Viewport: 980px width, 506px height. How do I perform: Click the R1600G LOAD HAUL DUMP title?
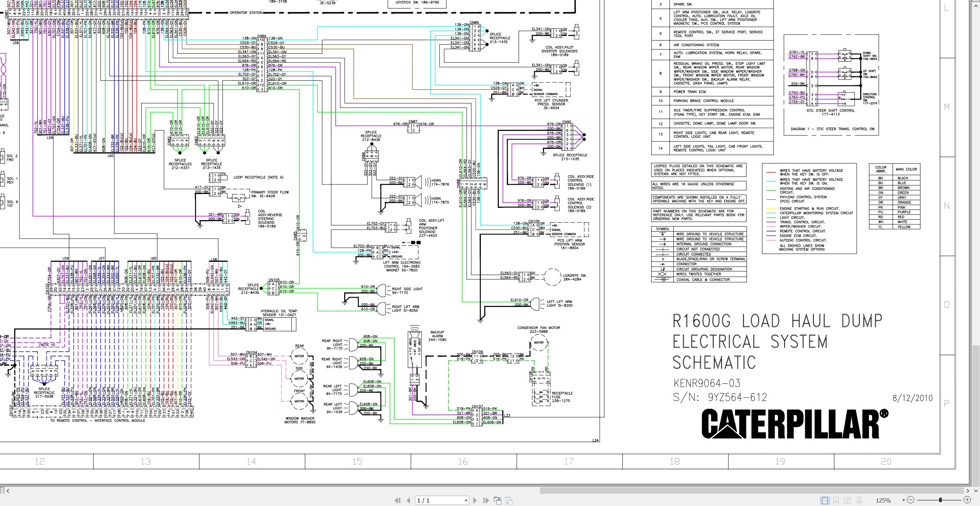(777, 321)
